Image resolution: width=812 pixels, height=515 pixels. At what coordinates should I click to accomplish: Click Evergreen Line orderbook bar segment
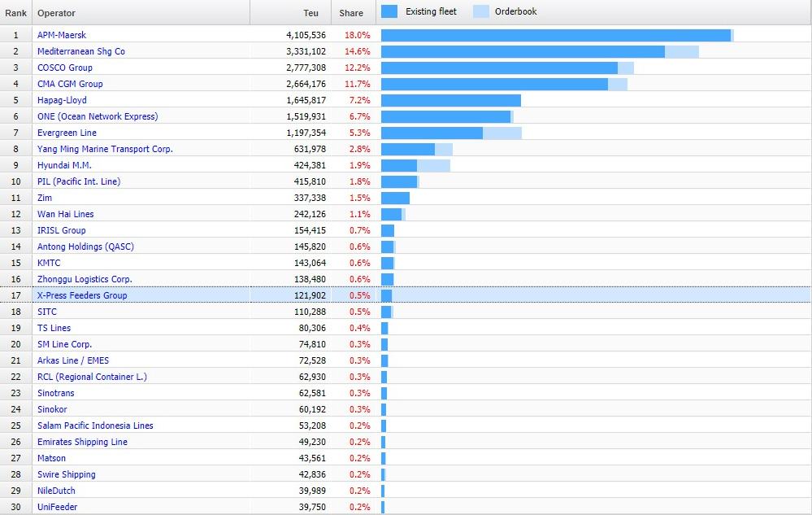[502, 133]
